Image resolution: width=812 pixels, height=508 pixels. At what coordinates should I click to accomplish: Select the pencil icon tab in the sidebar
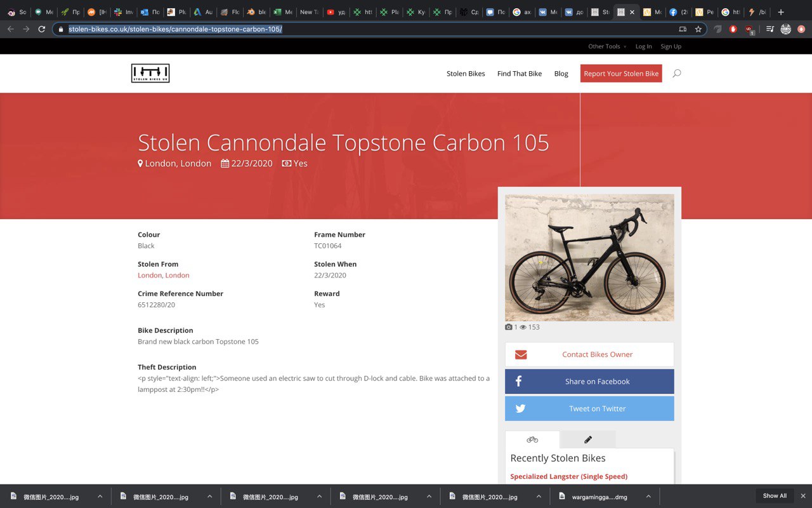coord(588,439)
